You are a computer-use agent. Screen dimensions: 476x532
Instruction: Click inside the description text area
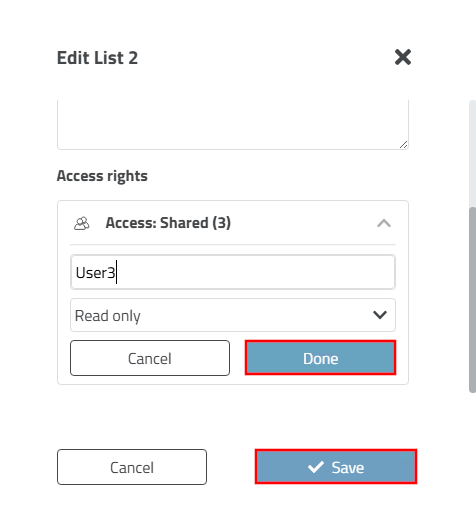click(233, 125)
